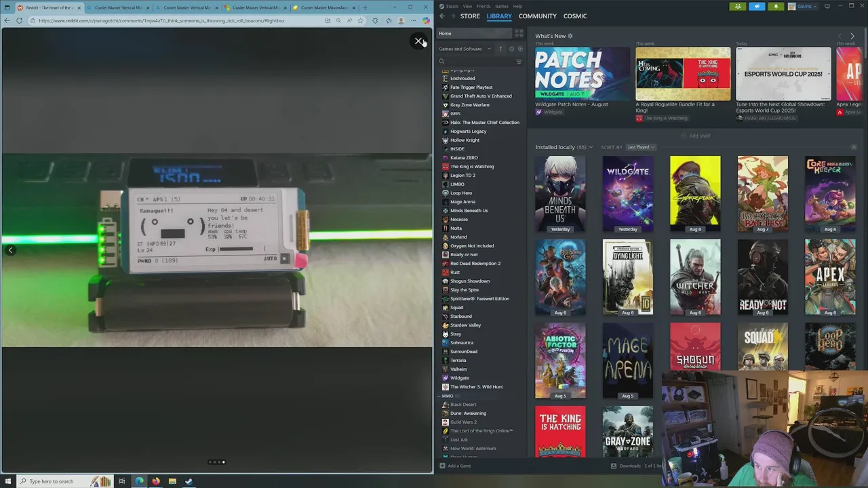Open the Windows Start menu
This screenshot has height=488, width=868.
pyautogui.click(x=7, y=481)
